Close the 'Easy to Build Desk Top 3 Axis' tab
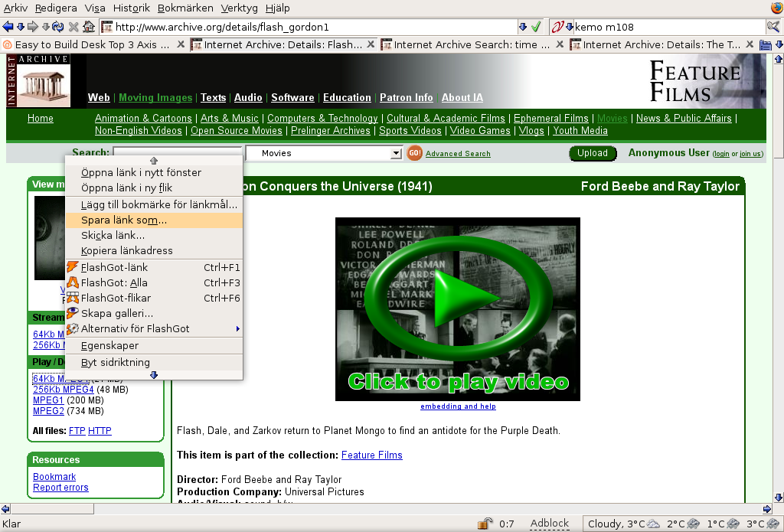The height and width of the screenshot is (532, 784). [x=181, y=44]
